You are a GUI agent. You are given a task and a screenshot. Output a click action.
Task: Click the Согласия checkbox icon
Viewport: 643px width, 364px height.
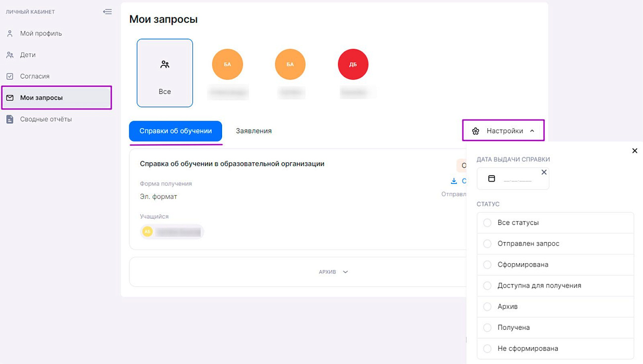[10, 76]
